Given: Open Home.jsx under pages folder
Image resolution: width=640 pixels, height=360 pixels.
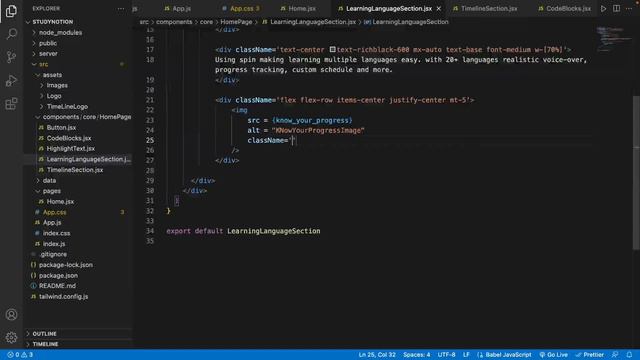Looking at the screenshot, I should [x=60, y=202].
